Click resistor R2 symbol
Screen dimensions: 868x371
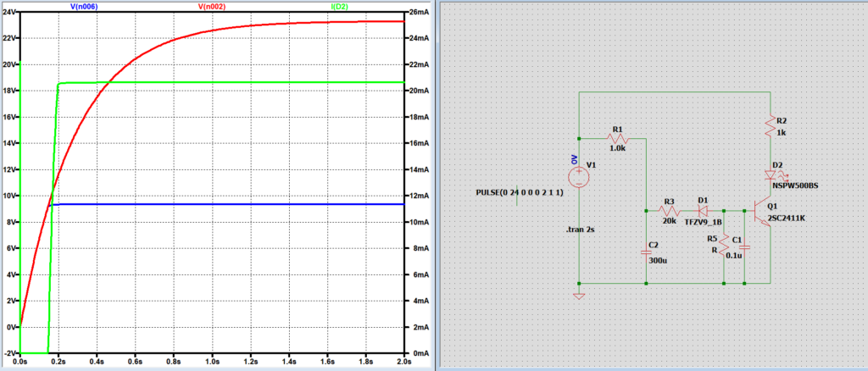pos(770,125)
